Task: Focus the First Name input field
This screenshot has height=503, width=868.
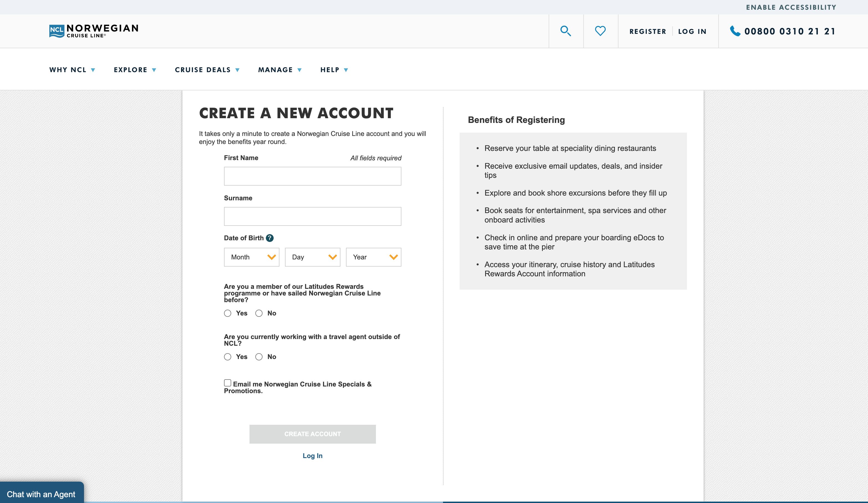Action: tap(312, 176)
